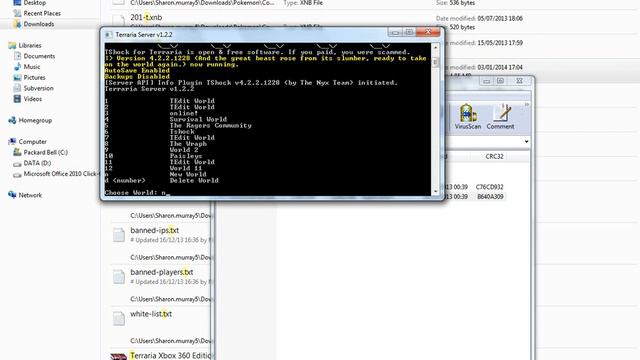Click console scrollbar up arrow
The image size is (640, 360).
click(435, 47)
